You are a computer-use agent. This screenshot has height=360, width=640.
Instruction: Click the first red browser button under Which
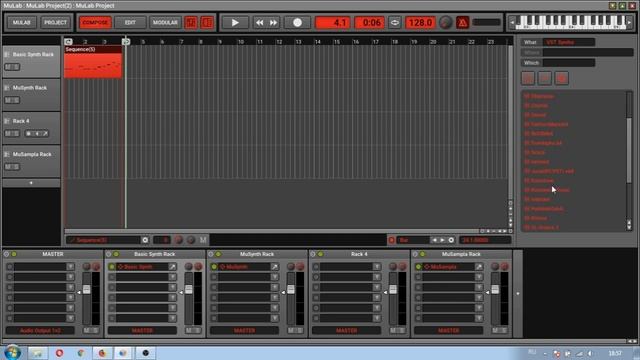[x=528, y=78]
